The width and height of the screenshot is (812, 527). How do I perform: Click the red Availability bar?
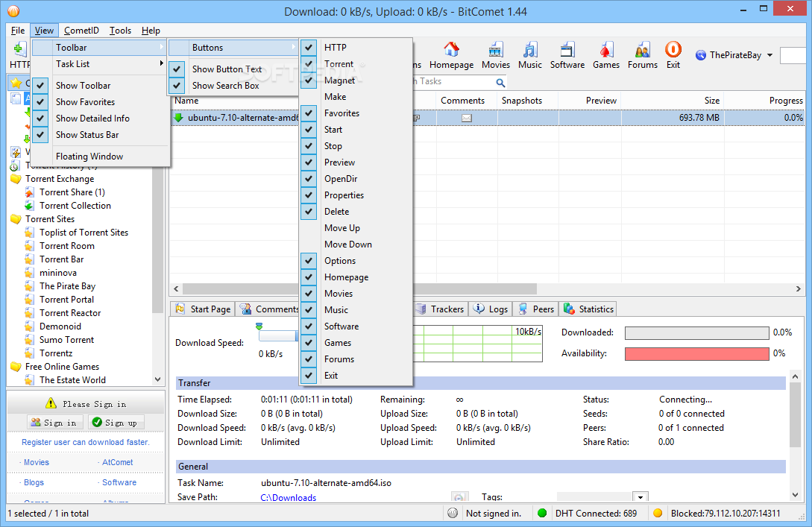click(x=697, y=353)
